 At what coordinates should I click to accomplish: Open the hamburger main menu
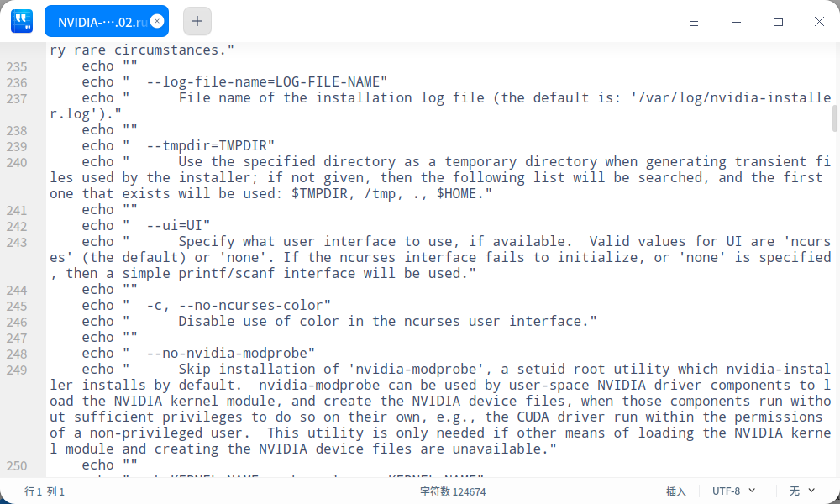[x=694, y=21]
